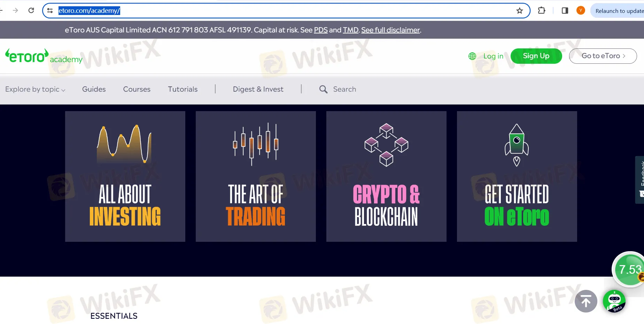
Task: Toggle the browser side panel icon
Action: tap(565, 10)
